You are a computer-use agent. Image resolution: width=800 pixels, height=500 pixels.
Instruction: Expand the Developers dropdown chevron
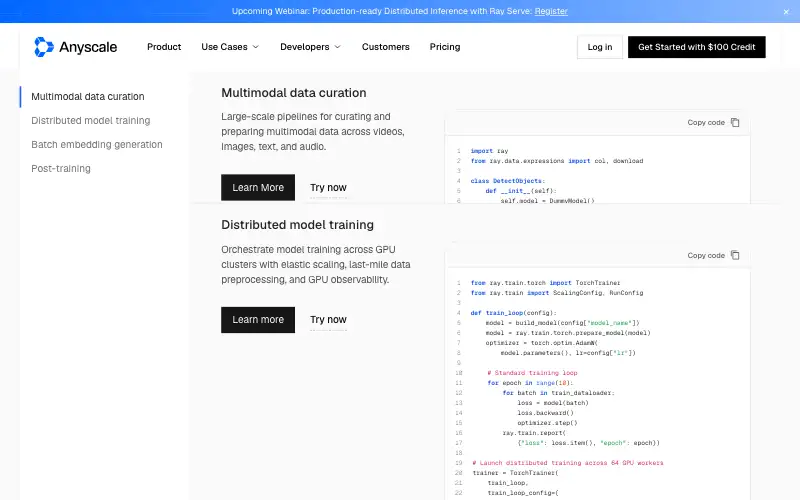point(337,47)
